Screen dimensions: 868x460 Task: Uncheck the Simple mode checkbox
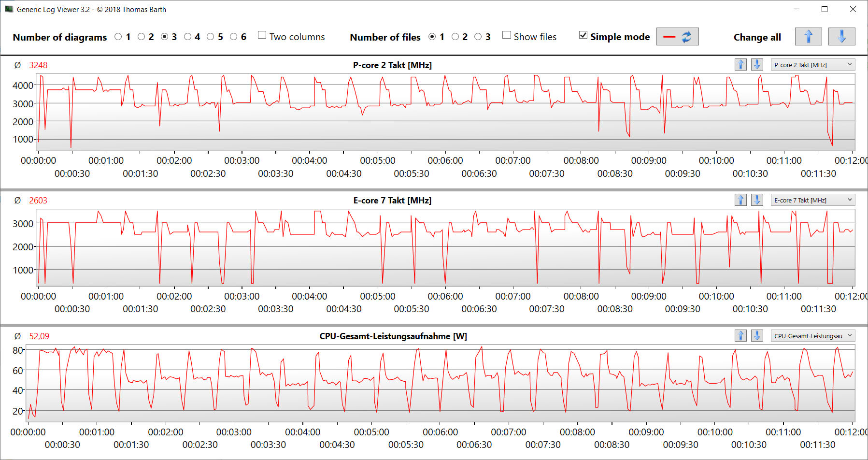click(583, 35)
